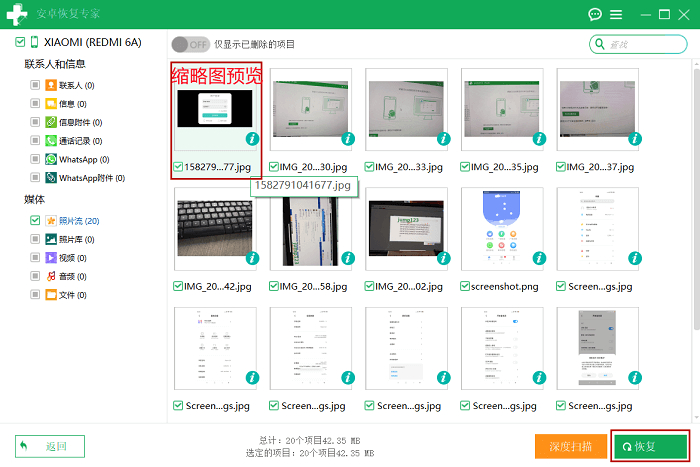Toggle the 信息 (0) checkbox
The image size is (700, 467).
[x=35, y=104]
